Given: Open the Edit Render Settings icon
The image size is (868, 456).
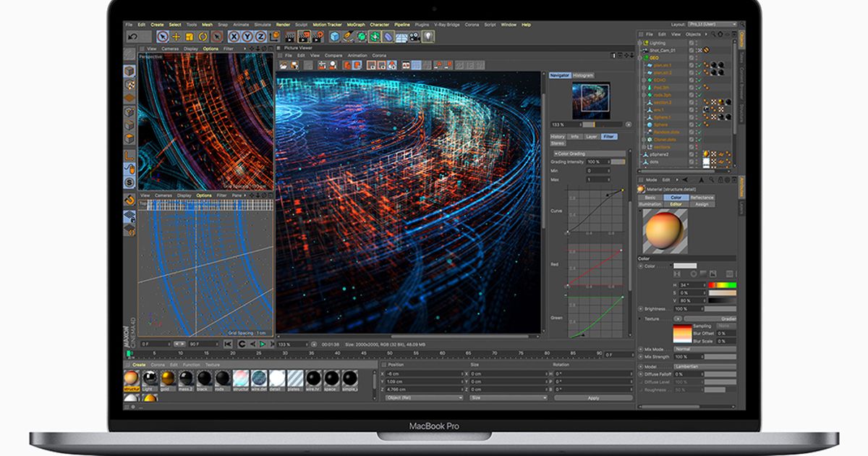Looking at the screenshot, I should coord(318,36).
